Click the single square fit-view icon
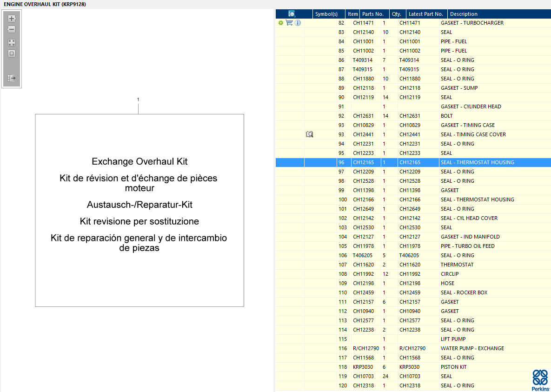Viewport: 551px width, 392px height. click(x=12, y=53)
